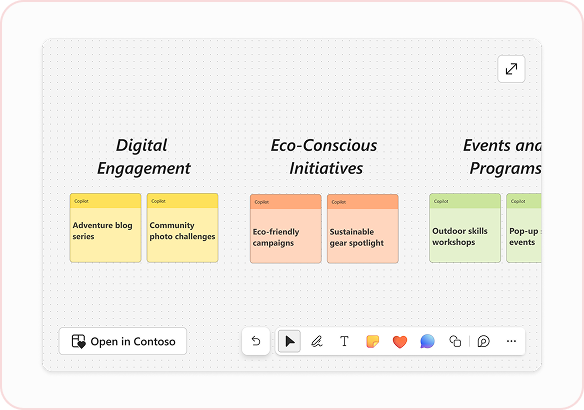The width and height of the screenshot is (584, 410).
Task: Click the undo arrow button
Action: [256, 341]
